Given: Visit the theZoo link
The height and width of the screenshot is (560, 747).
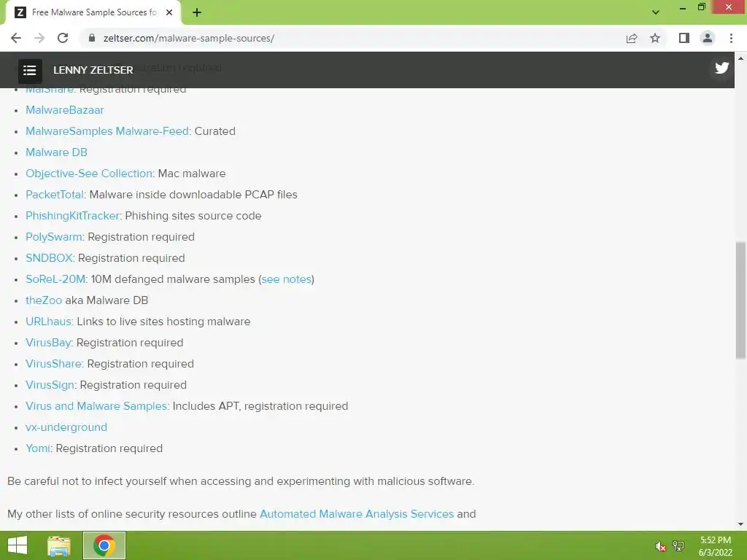Looking at the screenshot, I should pos(44,300).
